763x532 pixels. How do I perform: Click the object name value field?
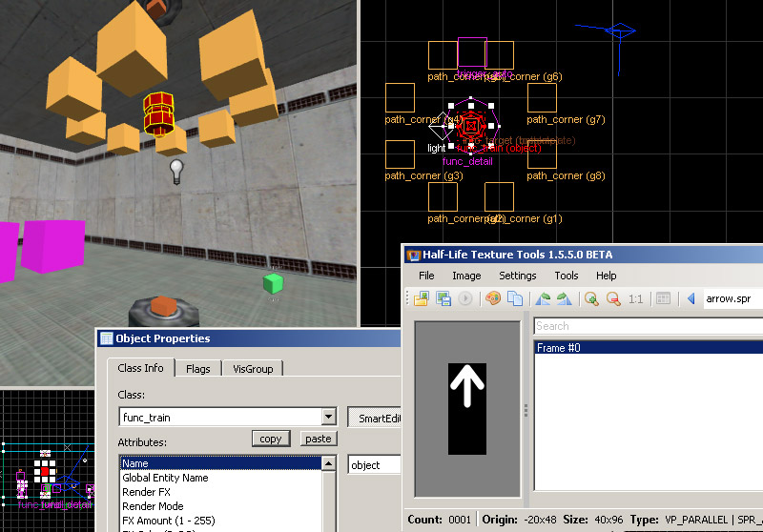tap(375, 465)
